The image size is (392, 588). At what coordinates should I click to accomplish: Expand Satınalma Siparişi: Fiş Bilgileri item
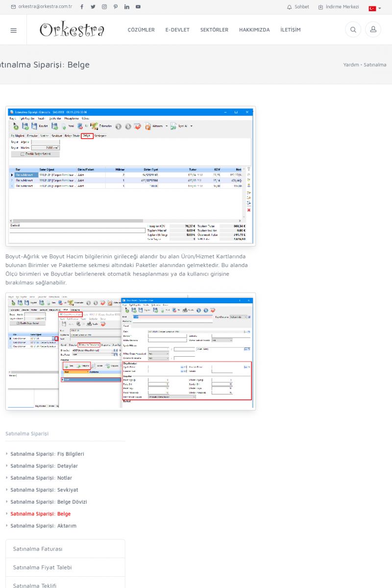click(x=47, y=454)
